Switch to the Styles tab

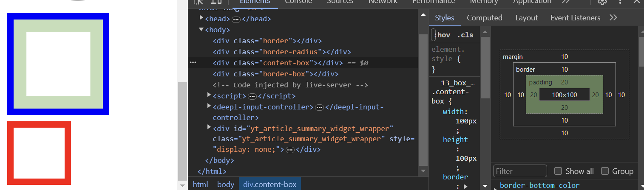(x=445, y=18)
